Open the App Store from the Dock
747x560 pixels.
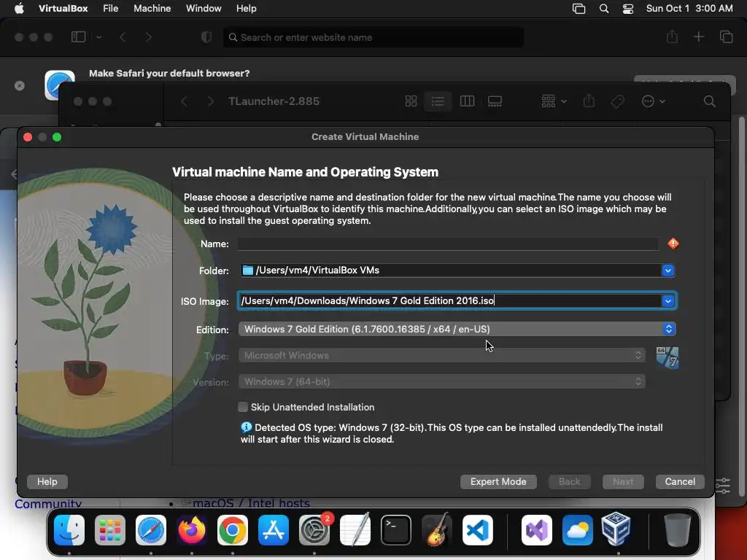click(274, 530)
